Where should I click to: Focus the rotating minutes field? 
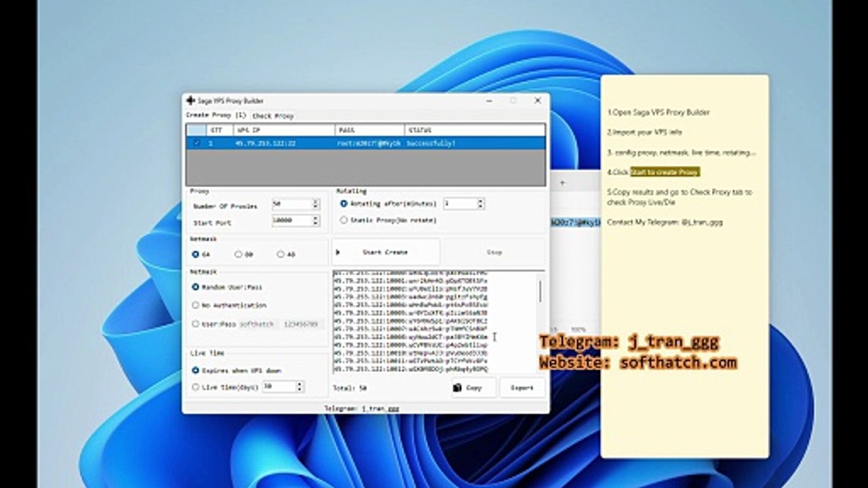pos(460,203)
